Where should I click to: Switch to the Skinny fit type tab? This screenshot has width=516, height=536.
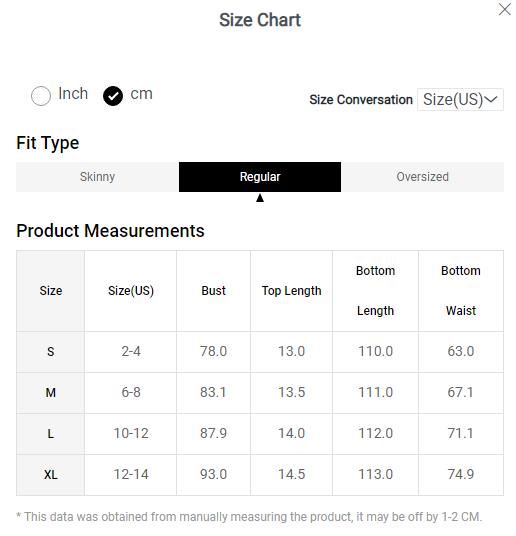[x=97, y=177]
